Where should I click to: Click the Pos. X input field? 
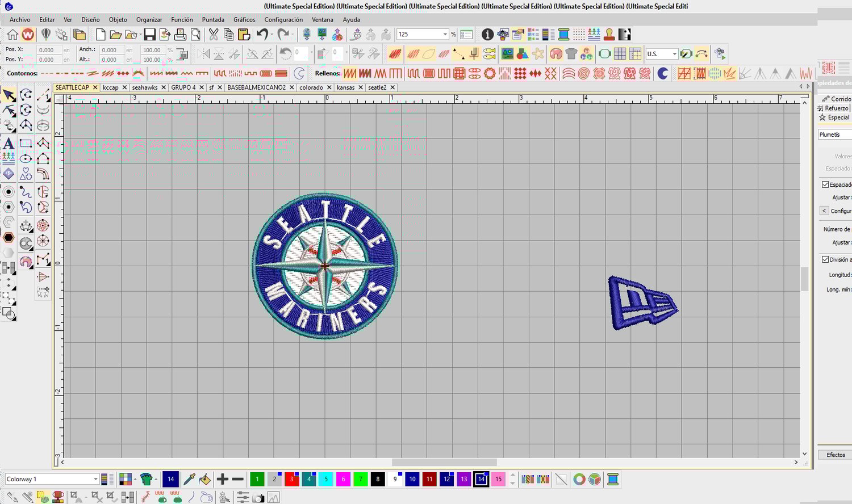tap(49, 50)
